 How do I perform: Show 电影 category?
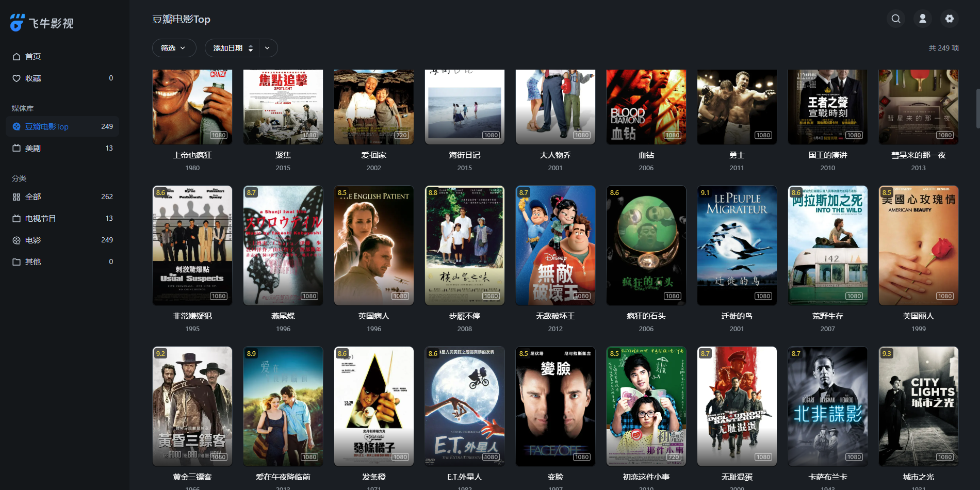click(62, 240)
